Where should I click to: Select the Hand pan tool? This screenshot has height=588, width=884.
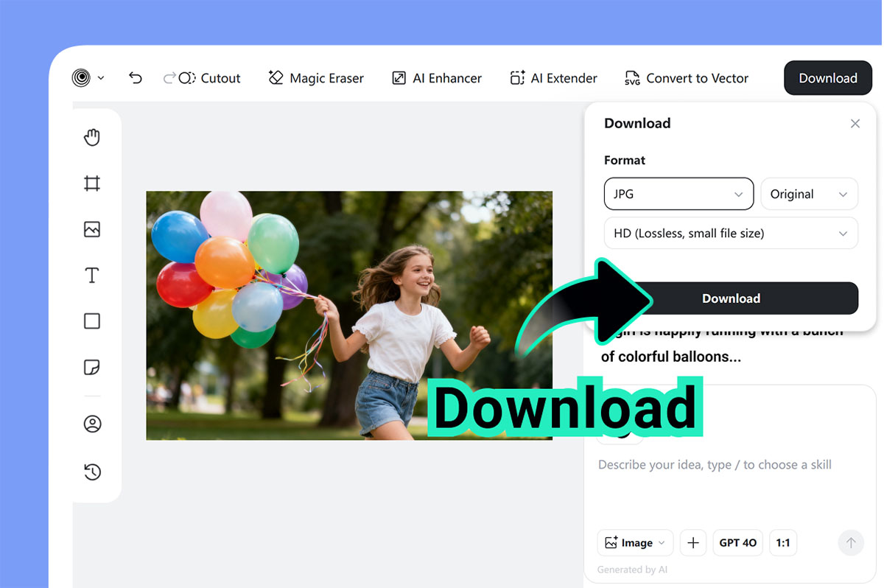pos(92,138)
